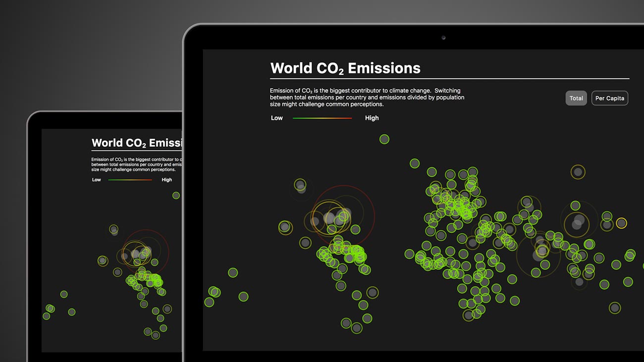The image size is (644, 362).
Task: Select the topmost isolated bubble on laptop map
Action: [x=384, y=140]
